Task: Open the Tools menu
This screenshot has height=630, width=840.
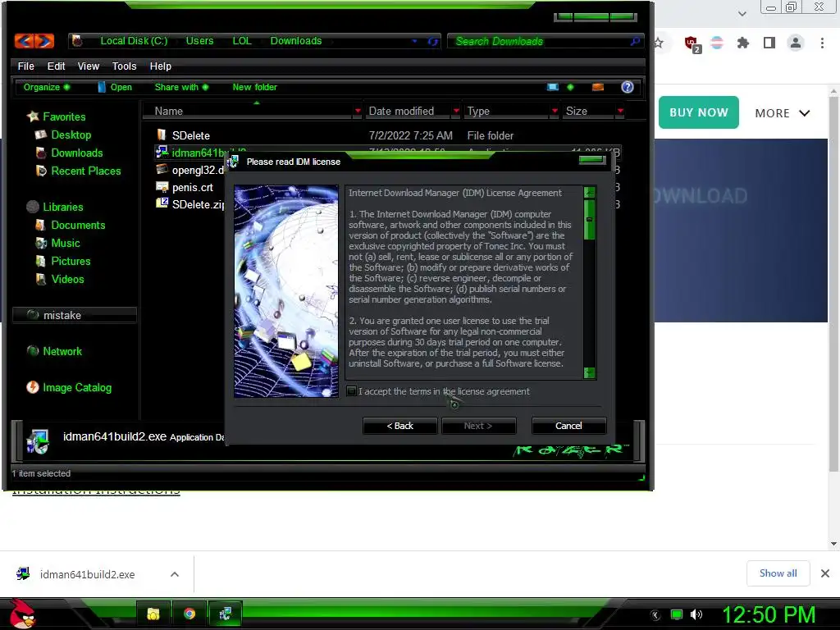Action: click(125, 66)
